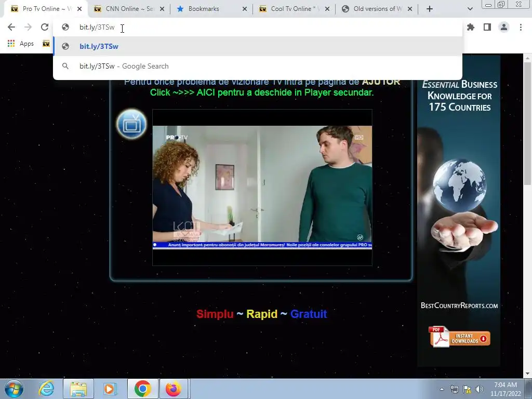Click the scrollbar up arrow
This screenshot has width=532, height=399.
(x=527, y=58)
